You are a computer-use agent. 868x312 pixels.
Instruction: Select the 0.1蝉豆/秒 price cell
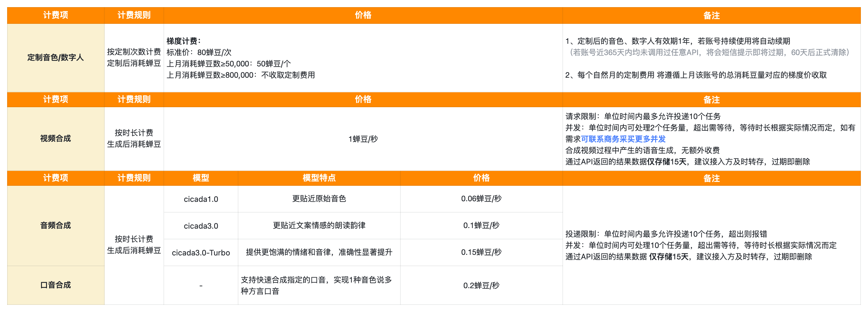pyautogui.click(x=481, y=225)
